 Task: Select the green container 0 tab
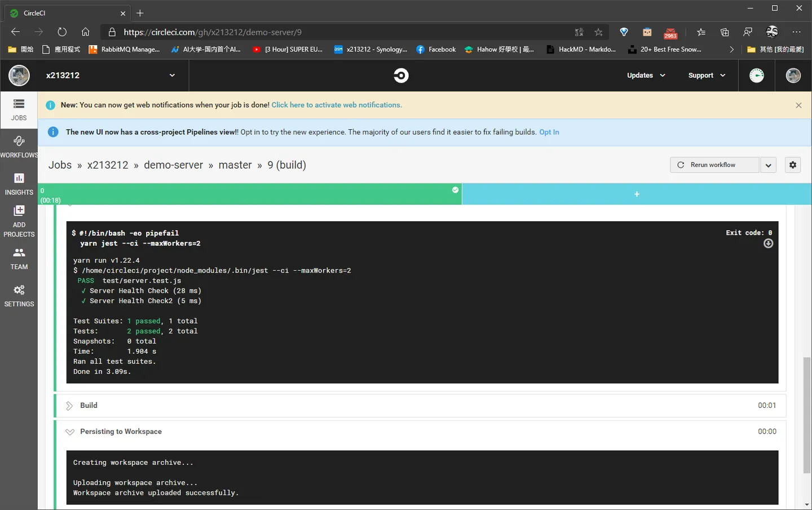(250, 194)
